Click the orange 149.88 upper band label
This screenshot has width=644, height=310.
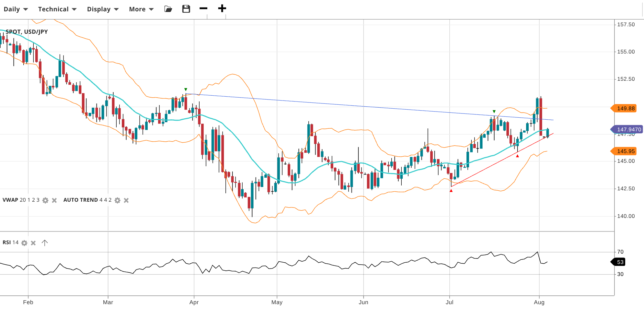[625, 108]
